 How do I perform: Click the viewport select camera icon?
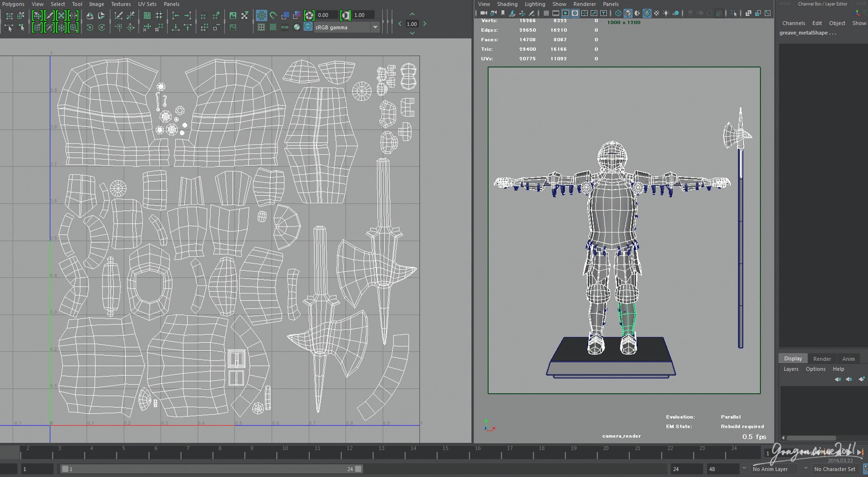point(483,13)
